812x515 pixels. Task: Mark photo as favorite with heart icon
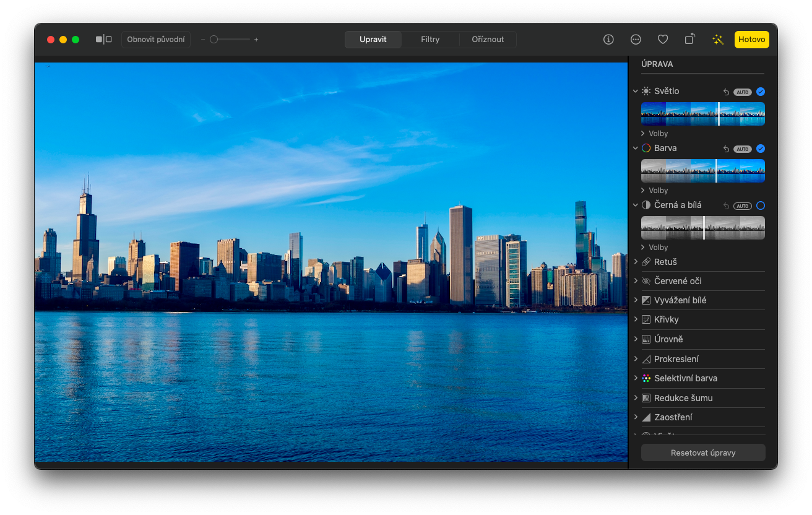pos(663,40)
